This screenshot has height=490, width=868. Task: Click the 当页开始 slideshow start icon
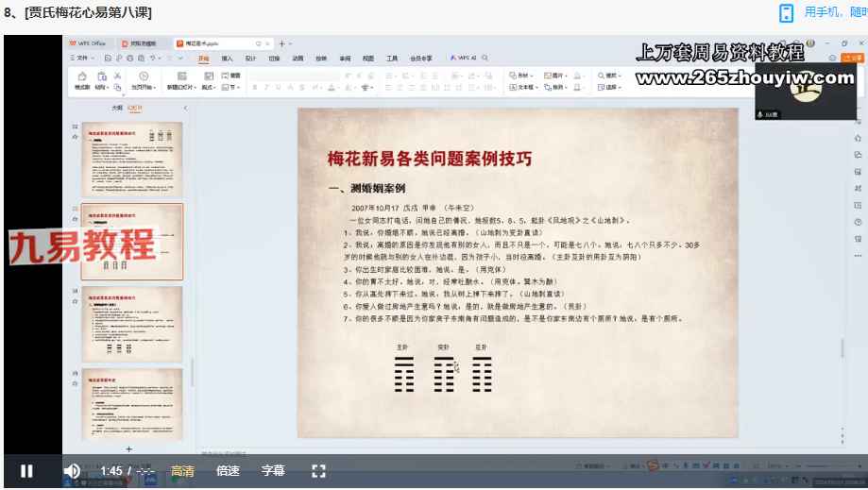[144, 77]
